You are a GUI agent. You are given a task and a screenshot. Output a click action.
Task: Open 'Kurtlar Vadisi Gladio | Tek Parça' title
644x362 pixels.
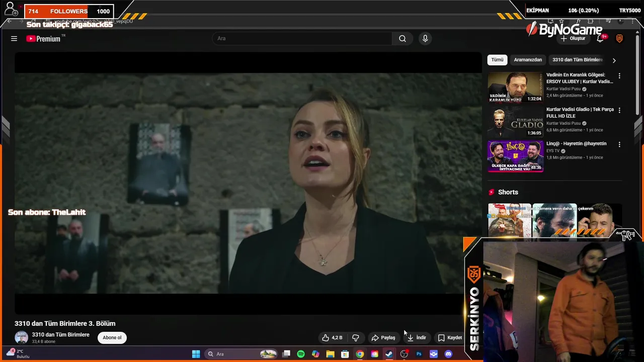pyautogui.click(x=580, y=113)
